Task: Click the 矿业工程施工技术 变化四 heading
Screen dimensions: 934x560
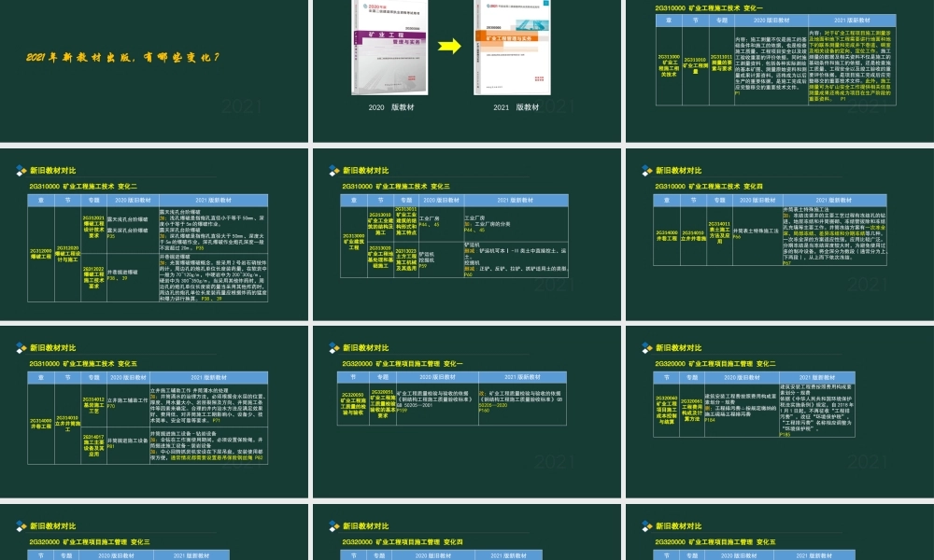Action: (708, 187)
